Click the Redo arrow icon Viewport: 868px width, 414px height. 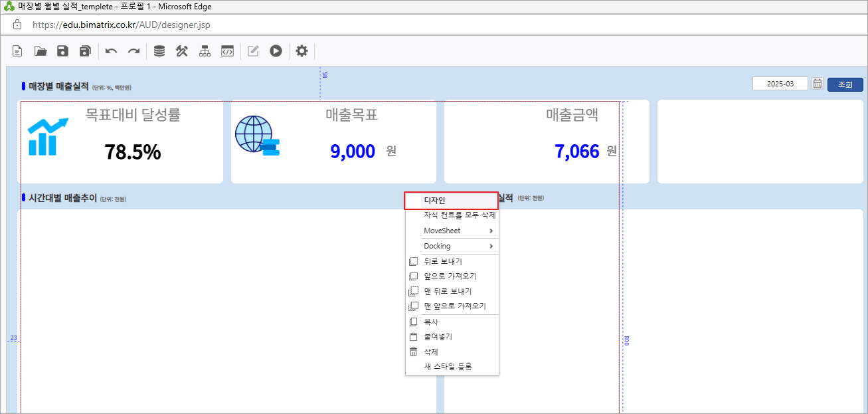(x=133, y=51)
